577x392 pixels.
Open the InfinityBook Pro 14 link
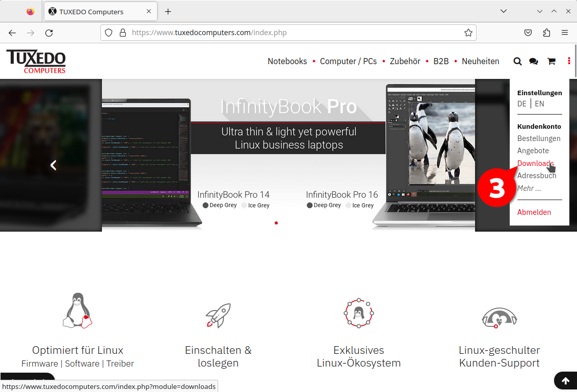click(x=233, y=194)
